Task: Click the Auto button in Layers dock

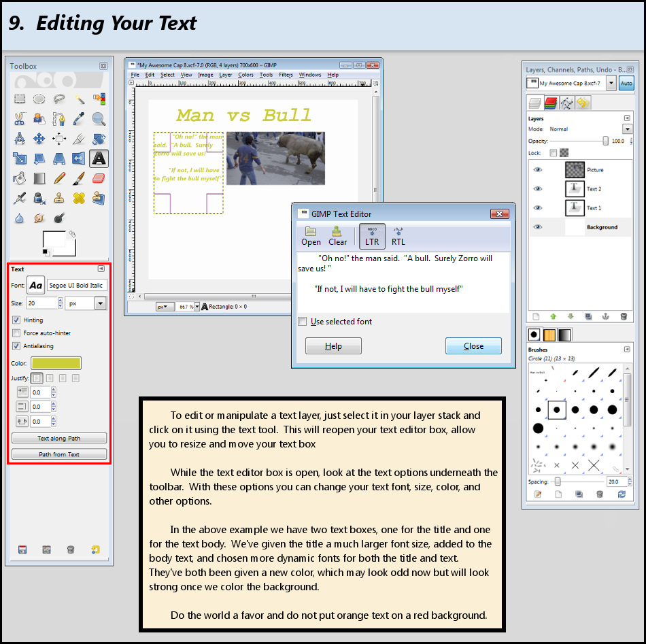Action: pos(626,83)
